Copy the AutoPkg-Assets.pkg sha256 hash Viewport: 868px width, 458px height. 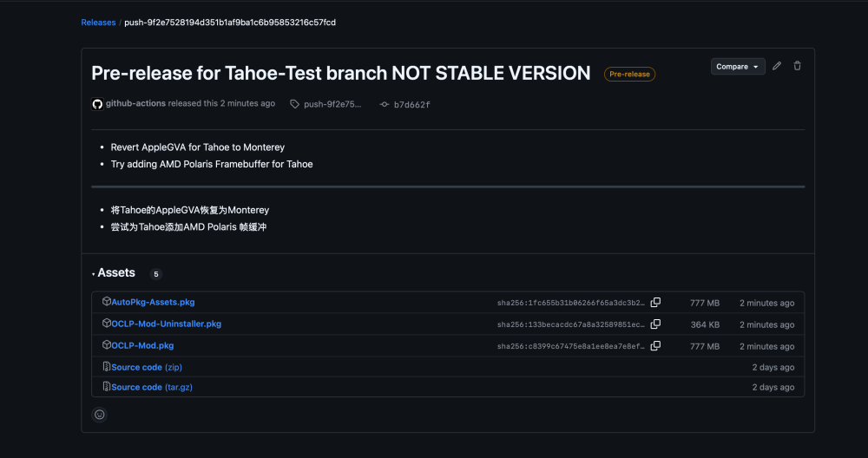coord(655,303)
